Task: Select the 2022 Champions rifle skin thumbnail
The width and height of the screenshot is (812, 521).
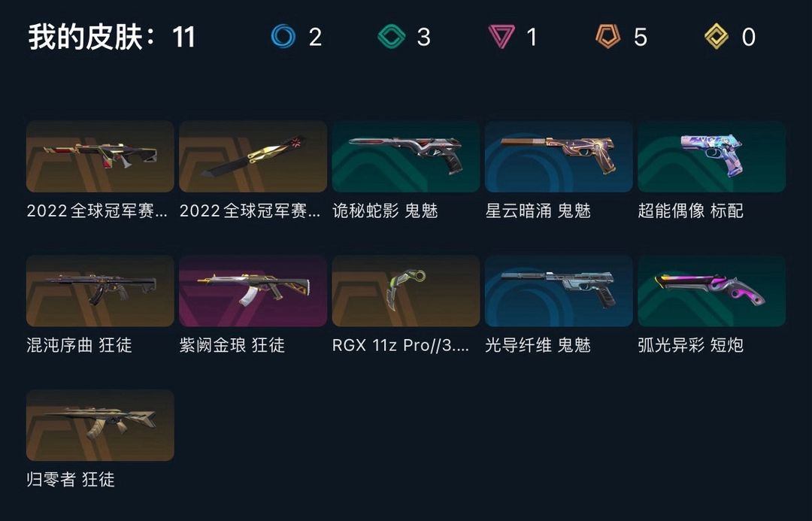Action: (x=100, y=156)
